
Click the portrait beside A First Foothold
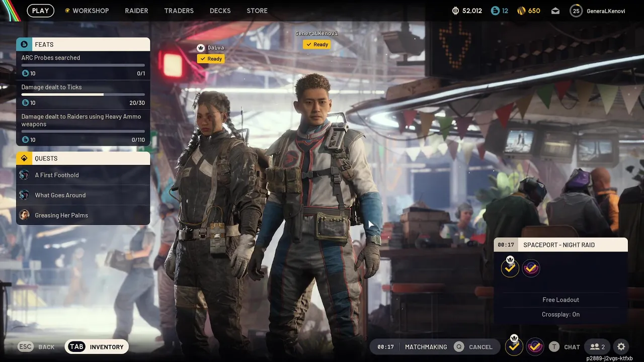(x=24, y=175)
